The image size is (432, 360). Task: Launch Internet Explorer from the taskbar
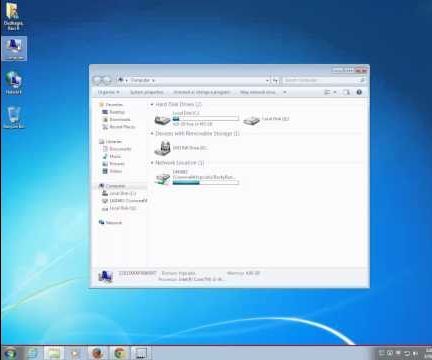tap(32, 353)
